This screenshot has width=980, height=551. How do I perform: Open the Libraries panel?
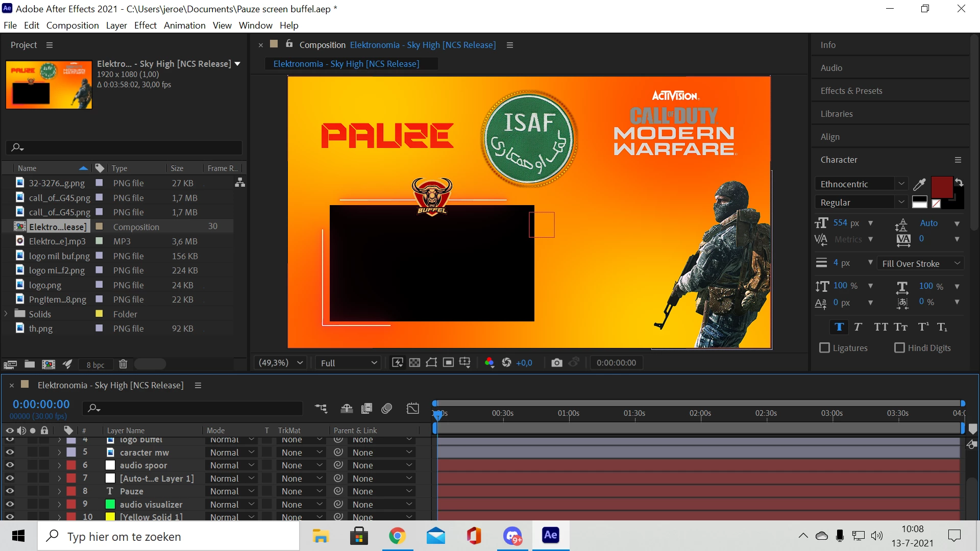click(x=837, y=114)
